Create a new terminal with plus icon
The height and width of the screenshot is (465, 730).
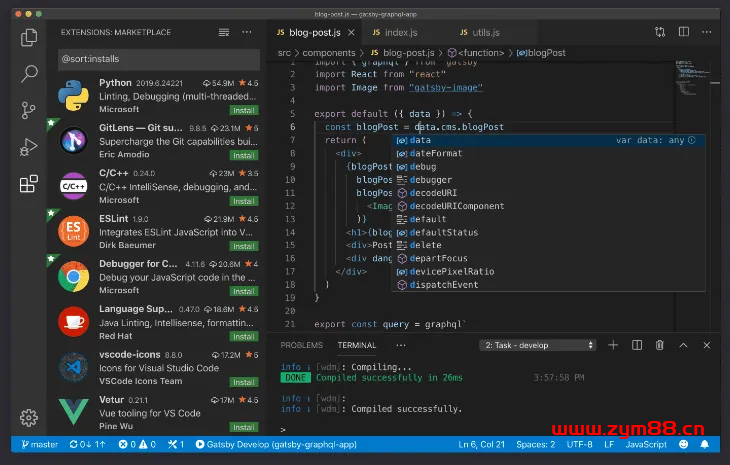click(x=612, y=345)
